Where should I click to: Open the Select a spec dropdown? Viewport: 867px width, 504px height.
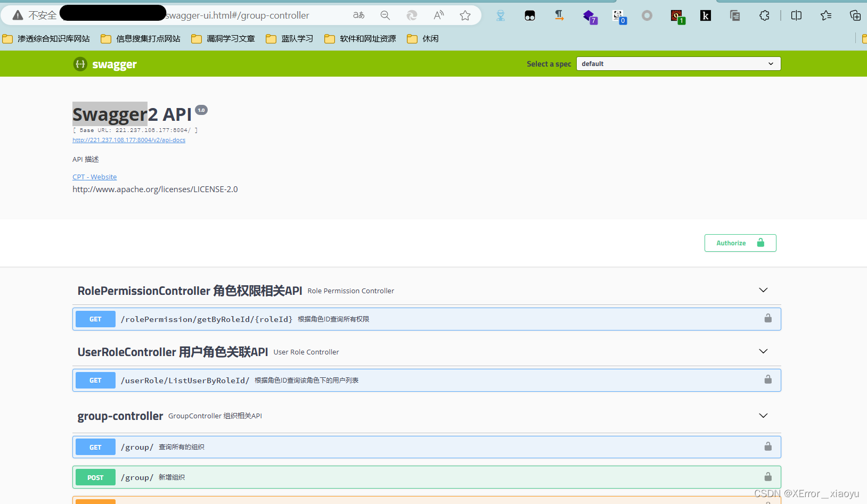(678, 63)
